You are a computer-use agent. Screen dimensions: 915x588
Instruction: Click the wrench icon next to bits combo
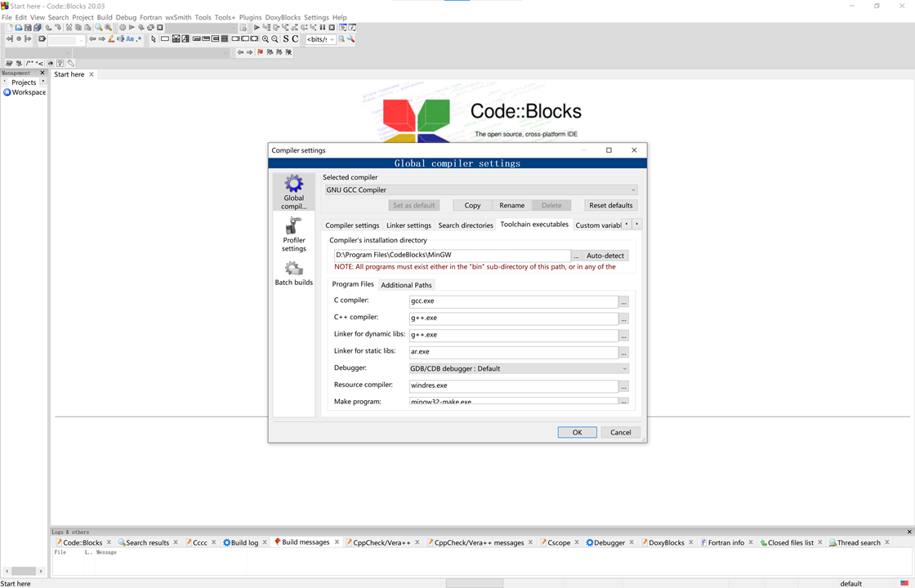tap(350, 39)
